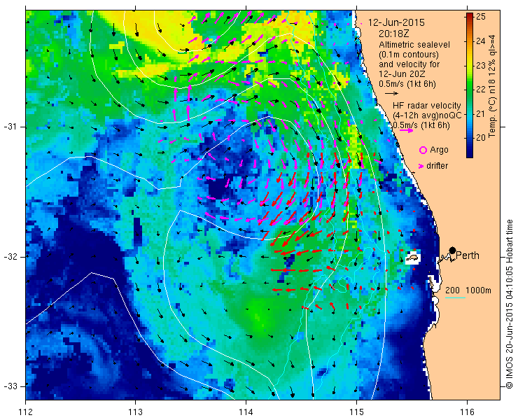
Task: Click the 'and velocity for' legend line
Action: pos(409,64)
